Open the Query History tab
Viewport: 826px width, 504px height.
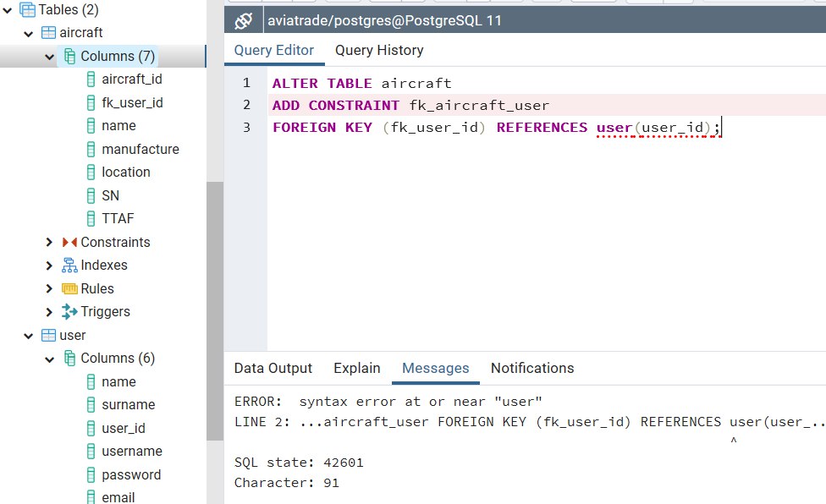[x=379, y=51]
